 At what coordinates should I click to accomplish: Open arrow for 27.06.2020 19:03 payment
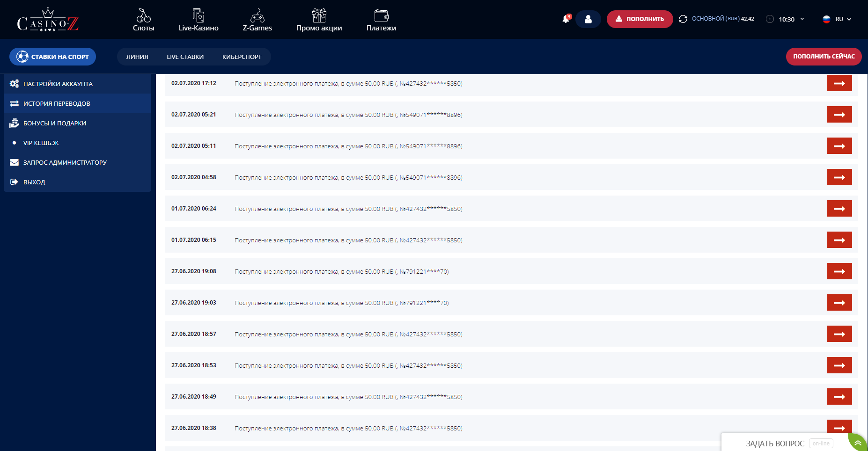point(839,303)
